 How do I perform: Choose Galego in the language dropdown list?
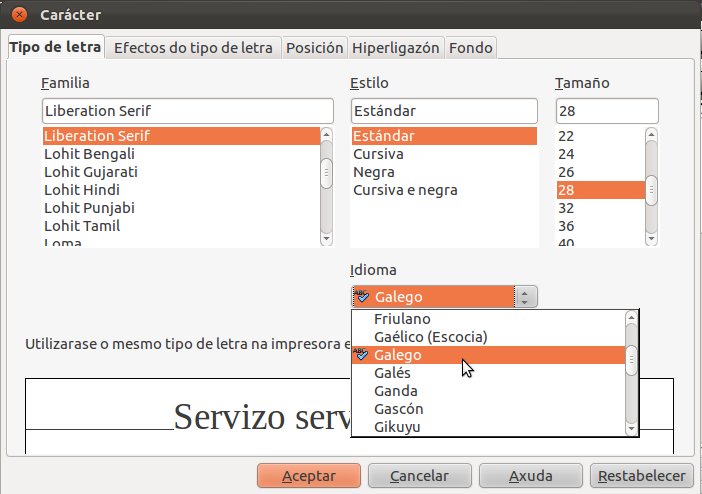pyautogui.click(x=488, y=355)
